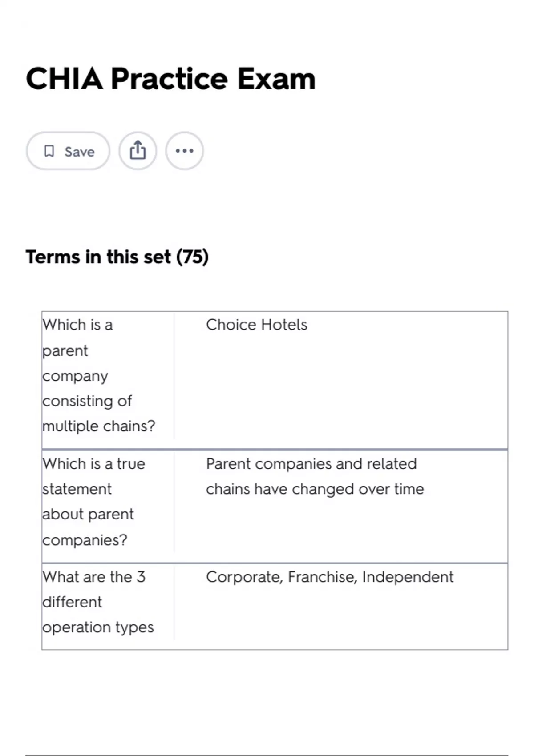Image resolution: width=534 pixels, height=756 pixels.
Task: Select the Corporate, Franchise, Independent answer
Action: pos(329,577)
